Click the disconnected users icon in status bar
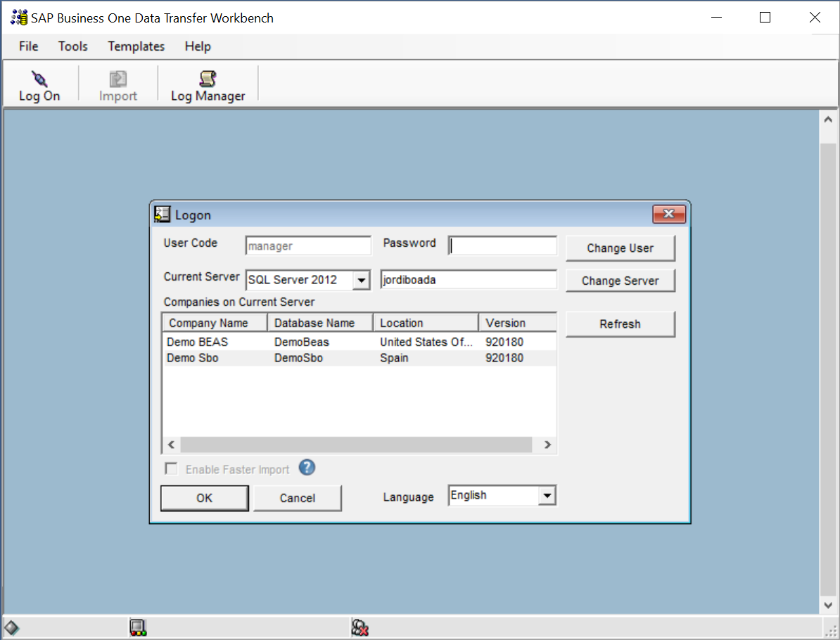Screen dimensions: 840x640 [360, 627]
